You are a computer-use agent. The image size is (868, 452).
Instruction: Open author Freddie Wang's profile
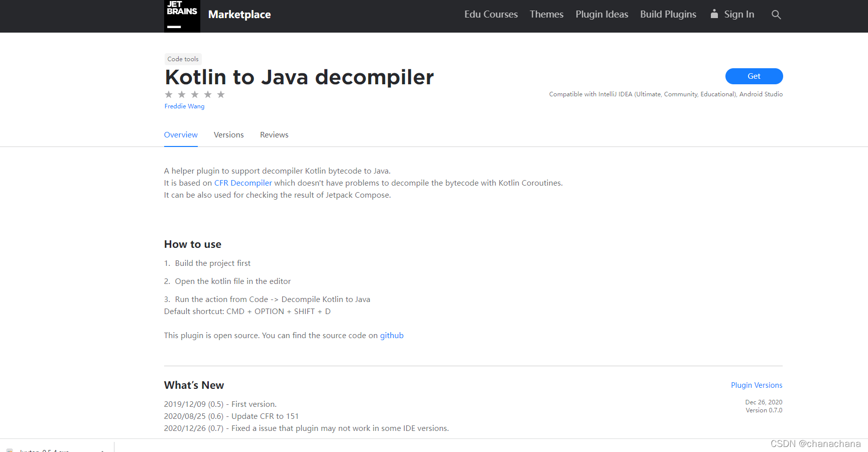click(184, 106)
